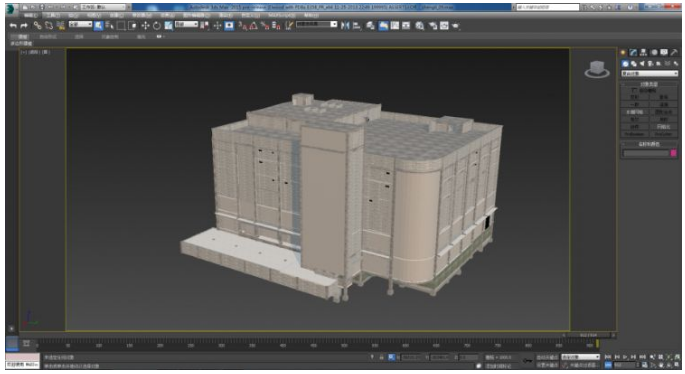Open the Schematic View icon

coord(406,26)
